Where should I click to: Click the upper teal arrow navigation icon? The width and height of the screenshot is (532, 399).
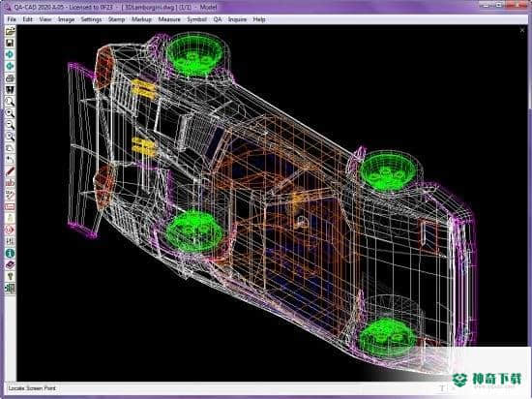click(x=11, y=54)
